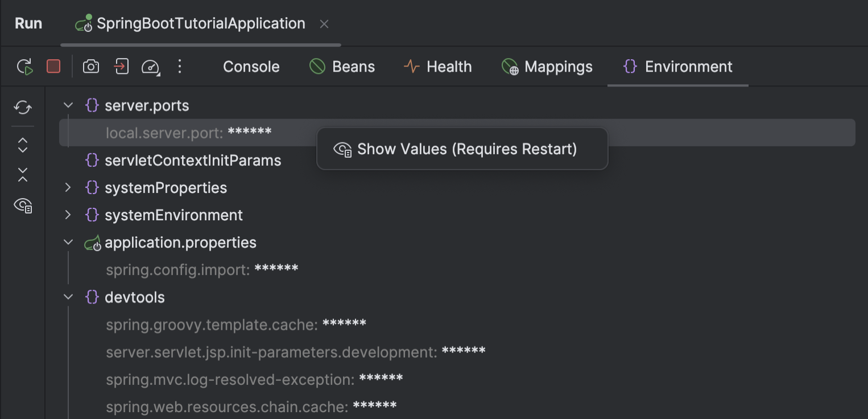Switch to the Console view

point(251,67)
